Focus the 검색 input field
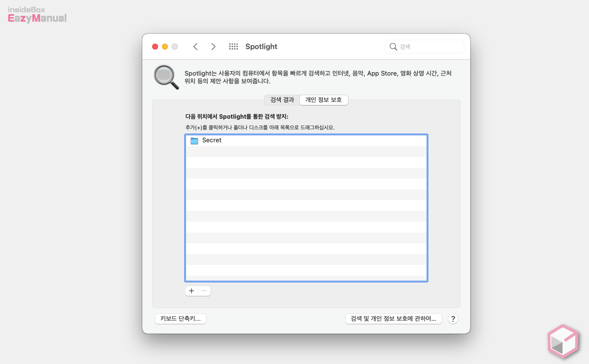Viewport: 589px width, 364px height. click(425, 47)
